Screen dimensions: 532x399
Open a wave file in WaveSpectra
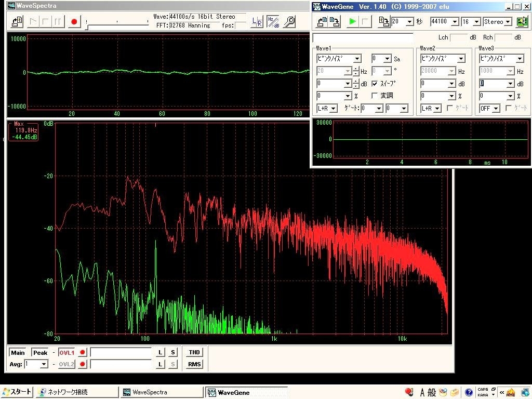coord(17,22)
